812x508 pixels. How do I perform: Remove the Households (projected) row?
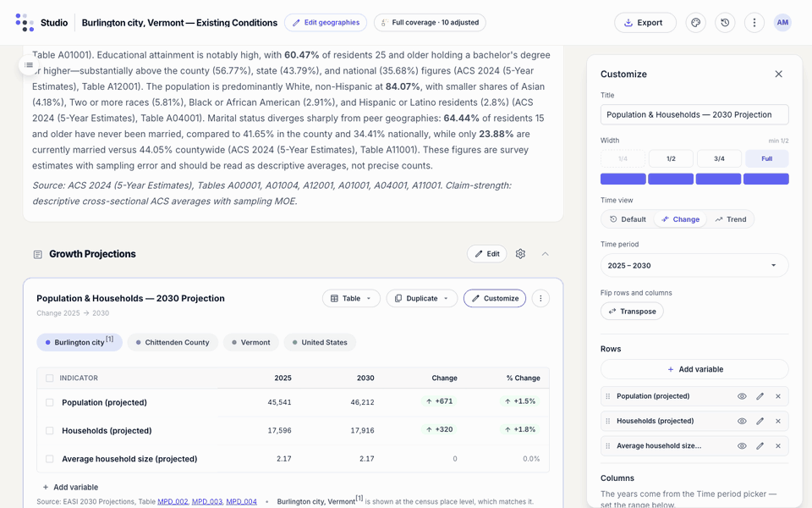(x=778, y=422)
